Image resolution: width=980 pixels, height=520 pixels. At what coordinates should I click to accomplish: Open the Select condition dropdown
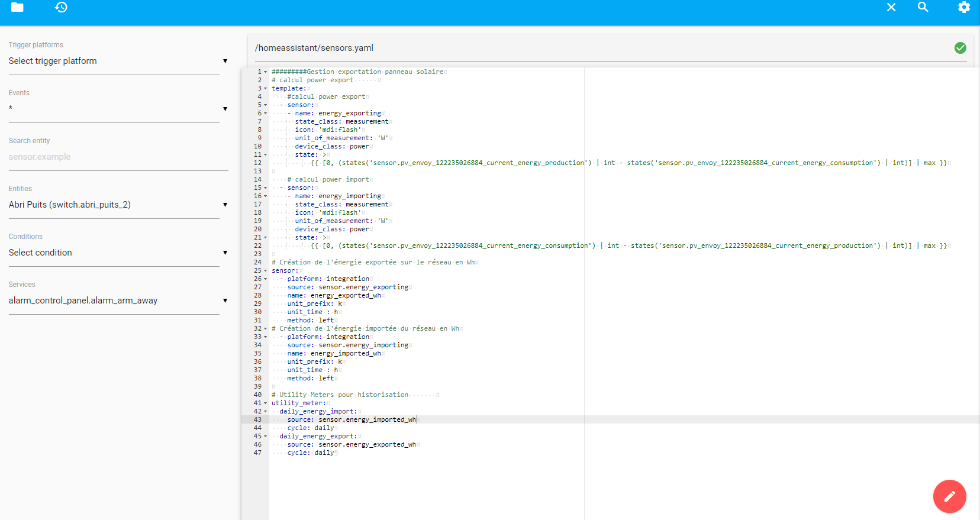pos(118,253)
